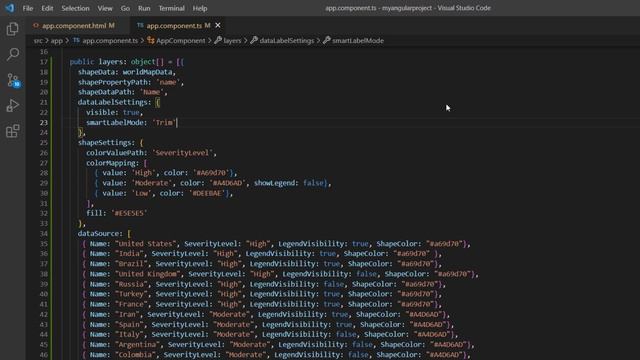Click 'India' name in dataSource
Viewport: 640px width, 360px height.
(x=129, y=253)
